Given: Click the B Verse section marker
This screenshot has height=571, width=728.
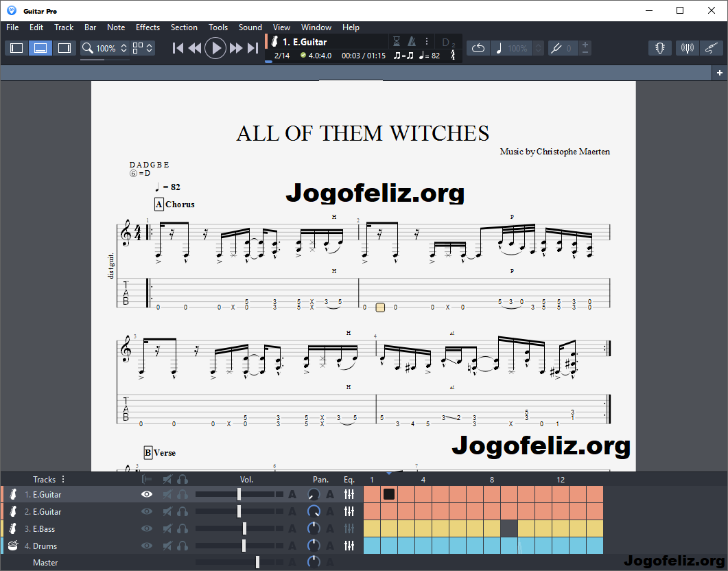Looking at the screenshot, I should [x=160, y=453].
